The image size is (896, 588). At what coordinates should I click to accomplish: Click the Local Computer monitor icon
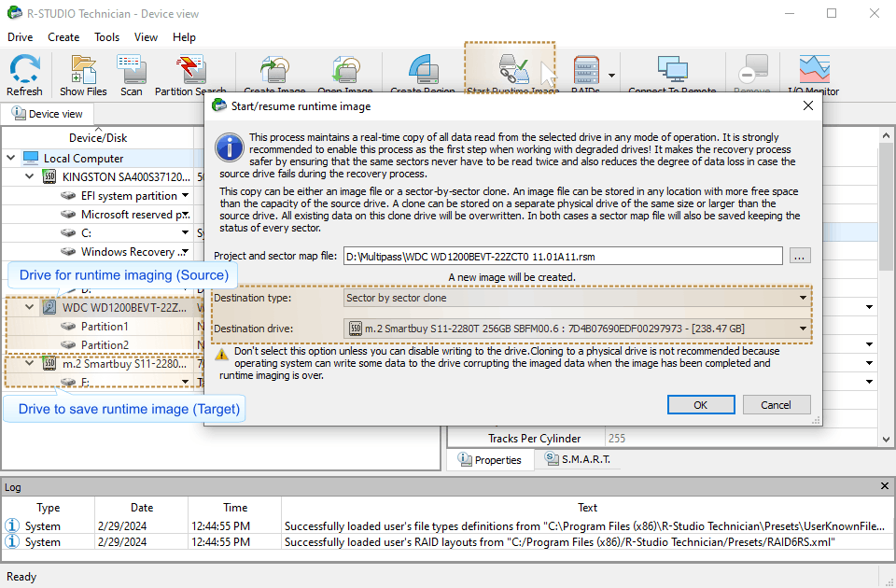click(30, 158)
